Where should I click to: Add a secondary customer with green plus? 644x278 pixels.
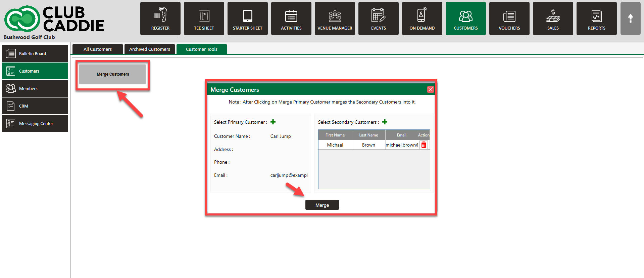click(x=385, y=122)
